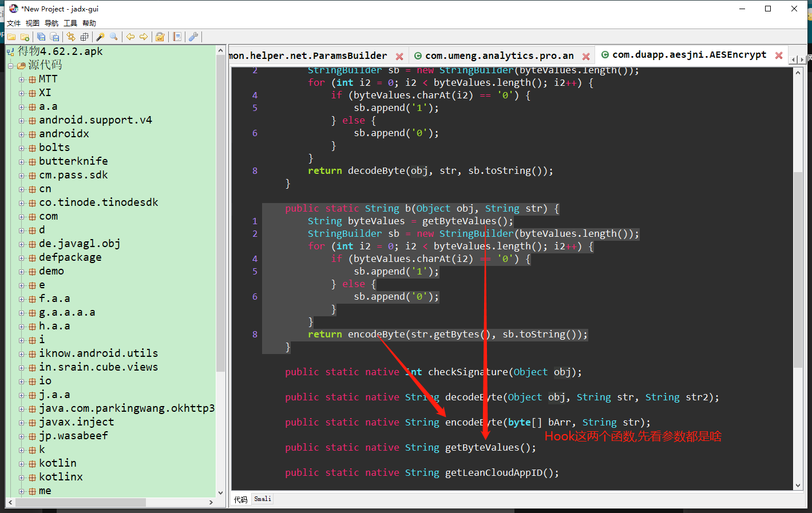Open text search with magic wand icon
Viewport: 812px width, 513px height.
click(101, 37)
